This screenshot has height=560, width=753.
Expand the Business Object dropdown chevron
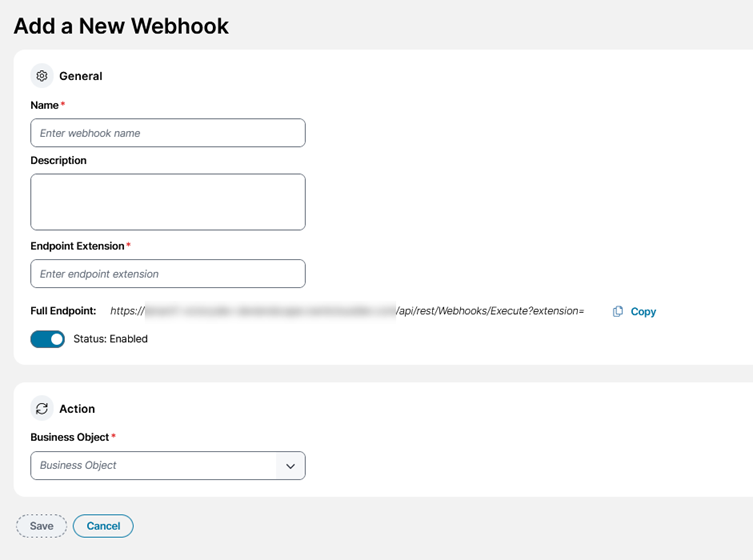click(x=290, y=466)
